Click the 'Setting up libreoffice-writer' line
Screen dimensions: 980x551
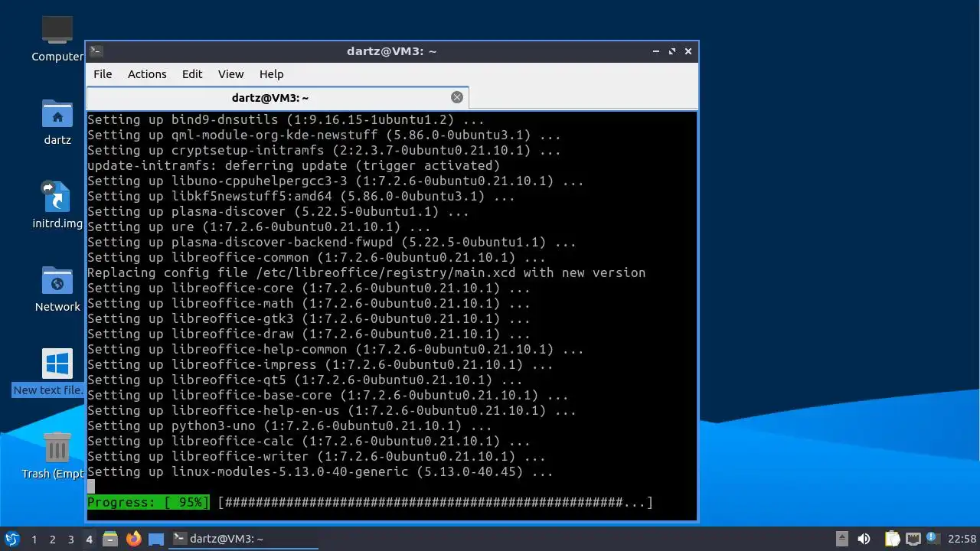316,456
